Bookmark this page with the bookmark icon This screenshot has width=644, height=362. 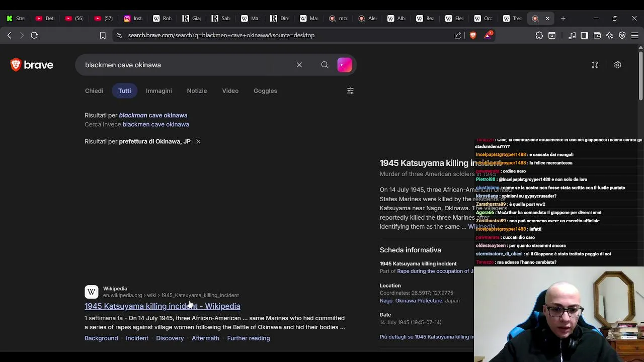(x=103, y=35)
